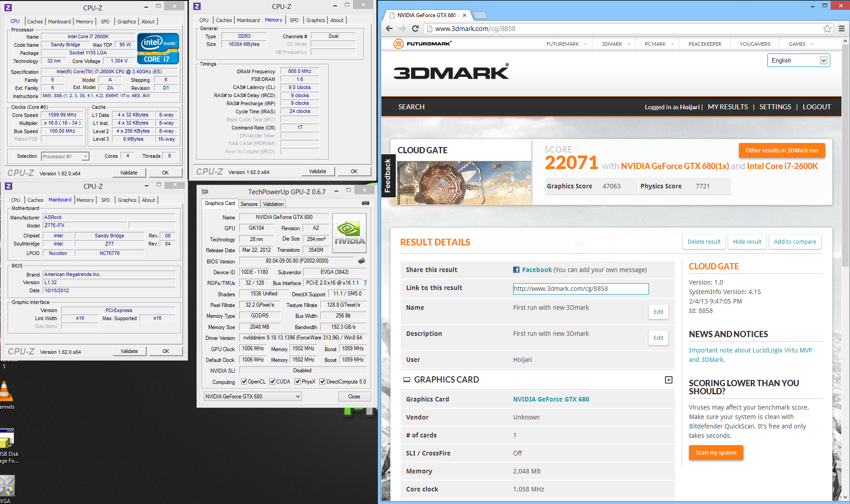Screen dimensions: 850x504
Task: Toggle the PhysX checkbox
Action: (x=297, y=382)
